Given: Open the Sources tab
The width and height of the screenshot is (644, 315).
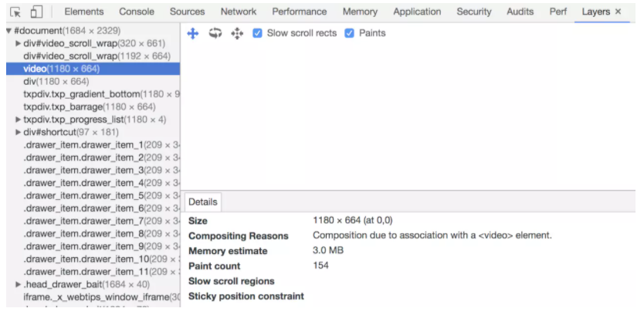Looking at the screenshot, I should click(x=188, y=12).
